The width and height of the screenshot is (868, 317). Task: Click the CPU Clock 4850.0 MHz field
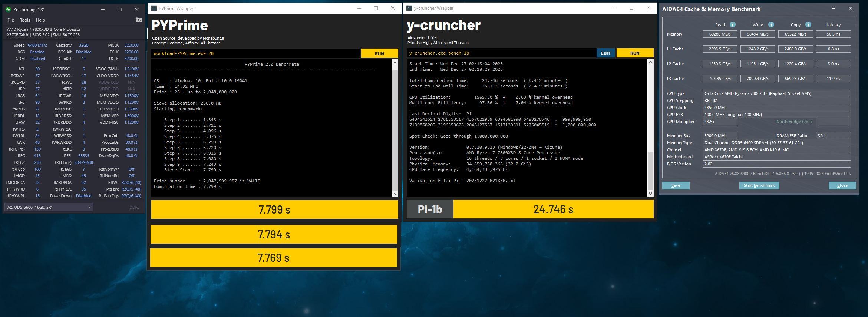(x=776, y=108)
